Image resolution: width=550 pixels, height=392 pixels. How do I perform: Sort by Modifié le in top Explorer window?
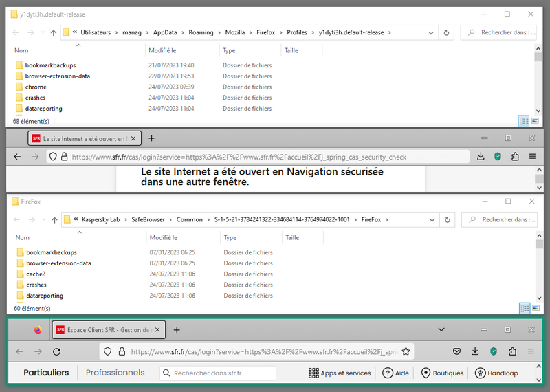click(x=162, y=50)
